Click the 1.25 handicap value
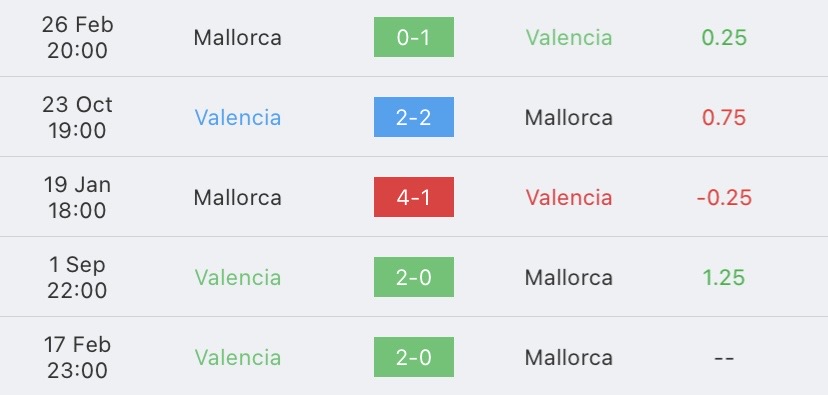Viewport: 828px width, 395px height. click(724, 277)
